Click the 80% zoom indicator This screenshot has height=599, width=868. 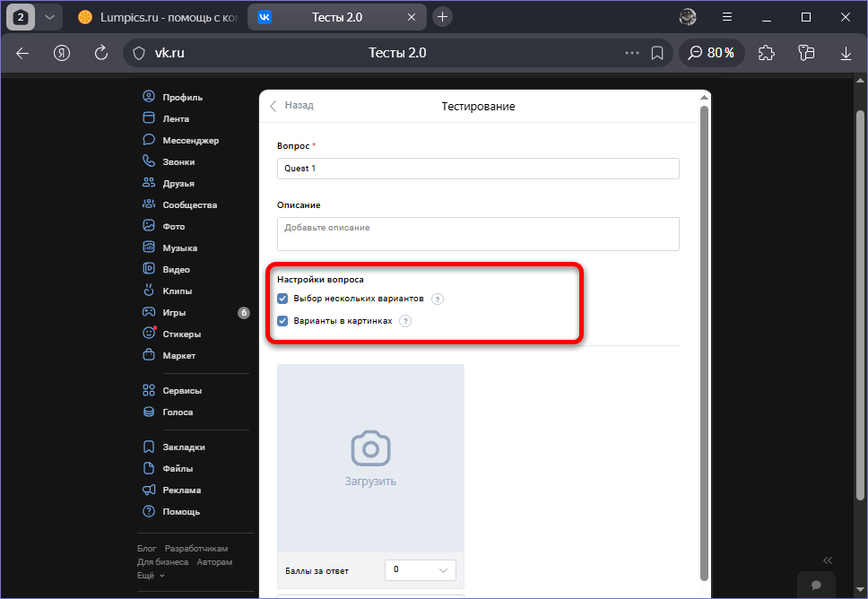click(x=711, y=53)
